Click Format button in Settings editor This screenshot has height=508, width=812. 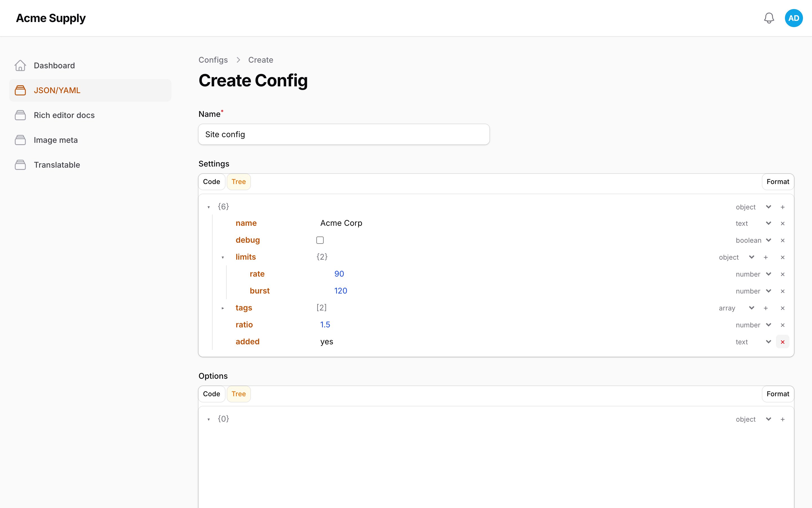tap(778, 182)
